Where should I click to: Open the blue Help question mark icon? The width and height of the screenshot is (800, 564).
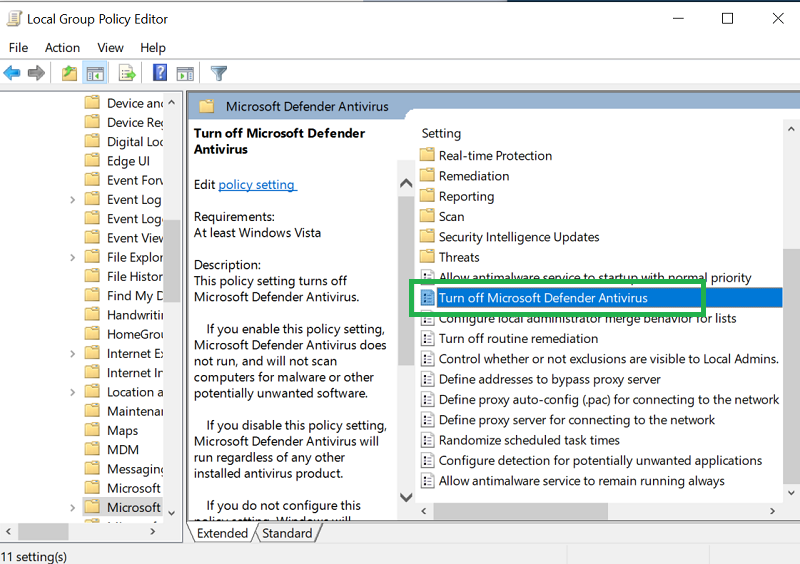[x=160, y=72]
